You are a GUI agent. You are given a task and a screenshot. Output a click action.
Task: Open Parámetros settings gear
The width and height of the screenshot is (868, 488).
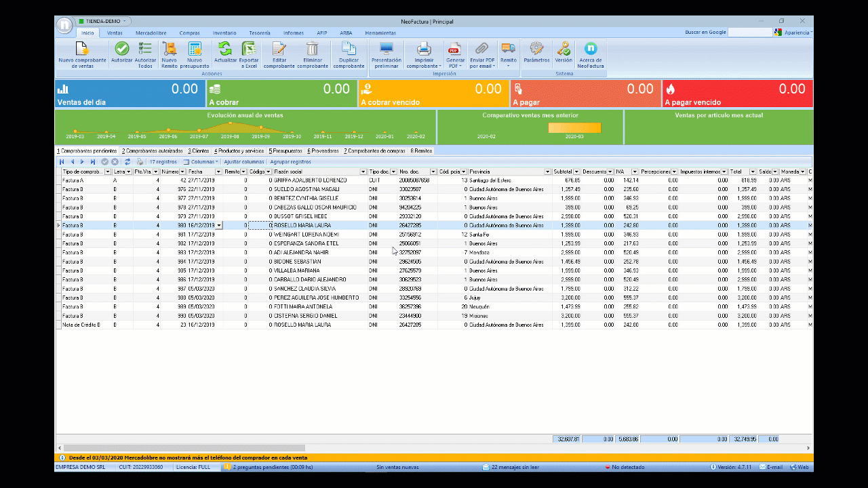[x=536, y=49]
